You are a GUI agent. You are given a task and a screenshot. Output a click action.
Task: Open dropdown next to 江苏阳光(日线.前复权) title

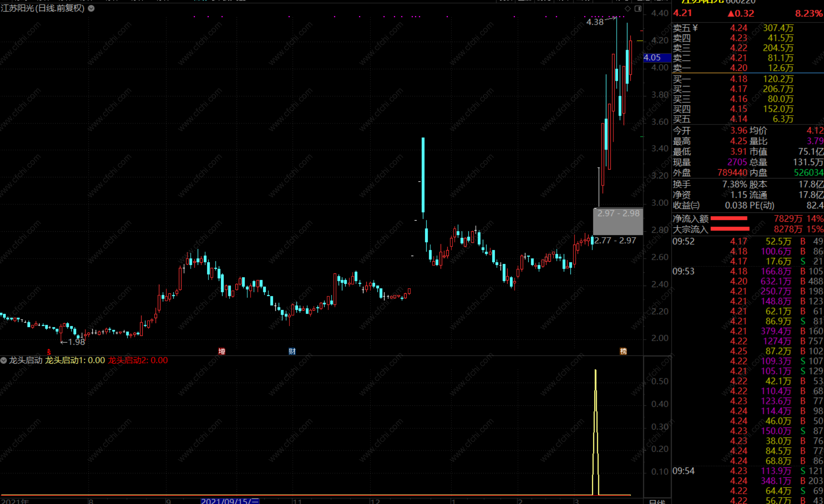click(91, 8)
